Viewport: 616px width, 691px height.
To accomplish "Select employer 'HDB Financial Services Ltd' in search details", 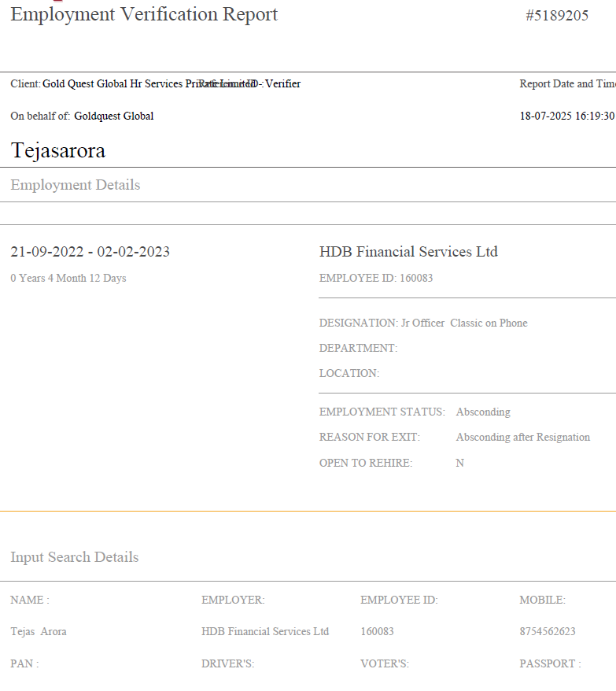I will [x=265, y=631].
